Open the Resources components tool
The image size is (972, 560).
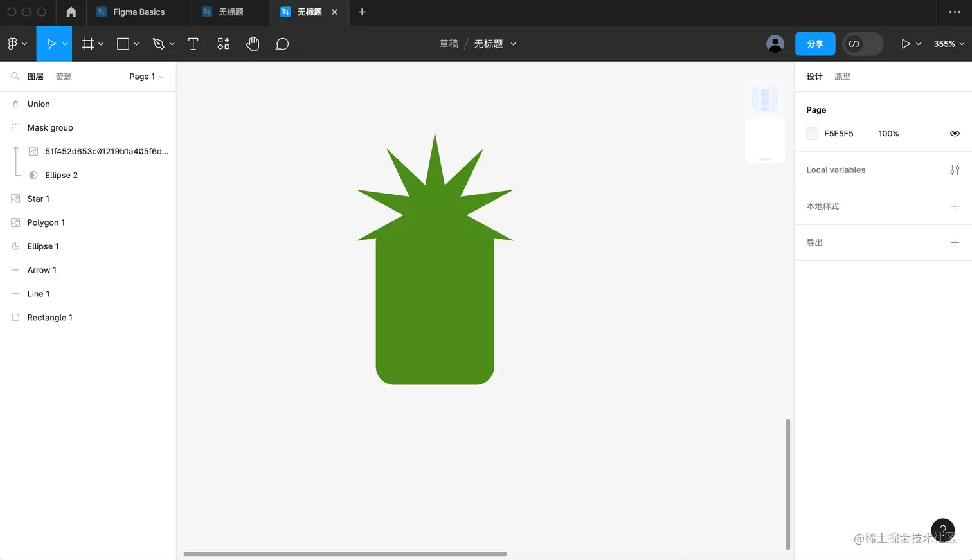223,44
